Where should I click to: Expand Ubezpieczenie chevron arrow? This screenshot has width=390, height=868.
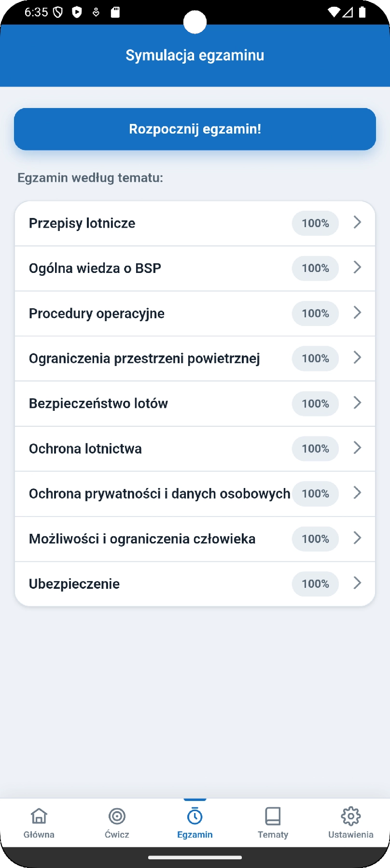tap(357, 583)
